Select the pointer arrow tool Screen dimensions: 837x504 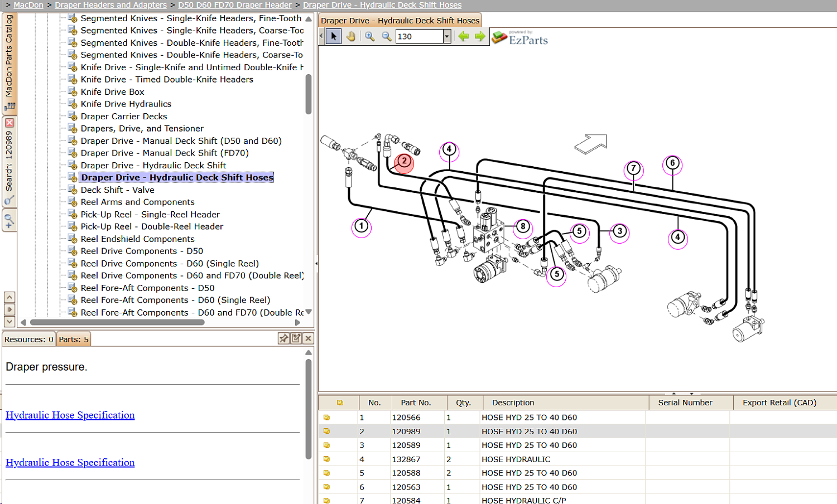(x=334, y=37)
